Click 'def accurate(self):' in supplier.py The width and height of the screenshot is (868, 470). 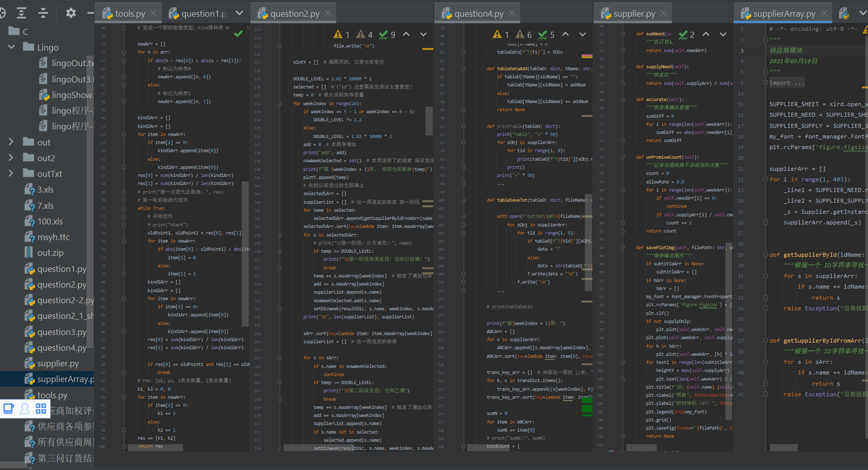tap(660, 100)
